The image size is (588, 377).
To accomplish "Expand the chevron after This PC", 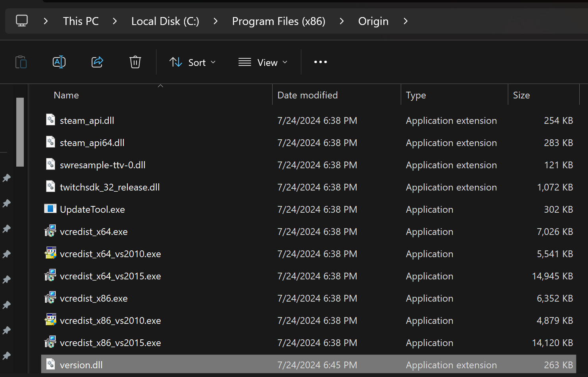I will tap(115, 21).
